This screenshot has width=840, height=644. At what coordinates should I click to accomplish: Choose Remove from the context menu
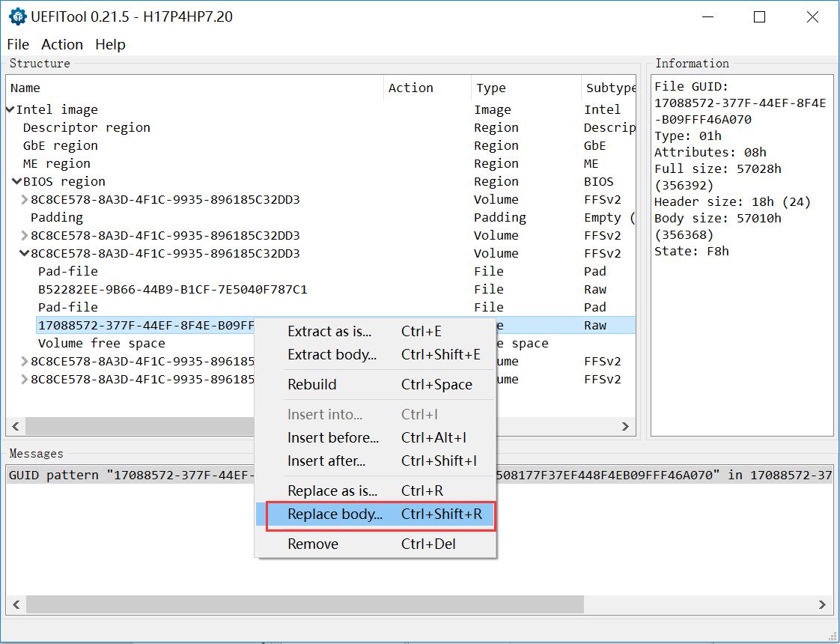click(x=376, y=544)
